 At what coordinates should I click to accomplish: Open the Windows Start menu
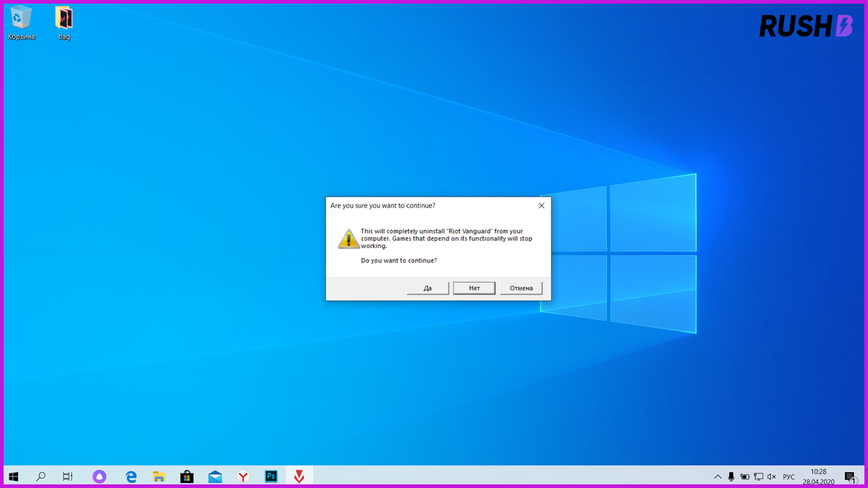tap(14, 476)
